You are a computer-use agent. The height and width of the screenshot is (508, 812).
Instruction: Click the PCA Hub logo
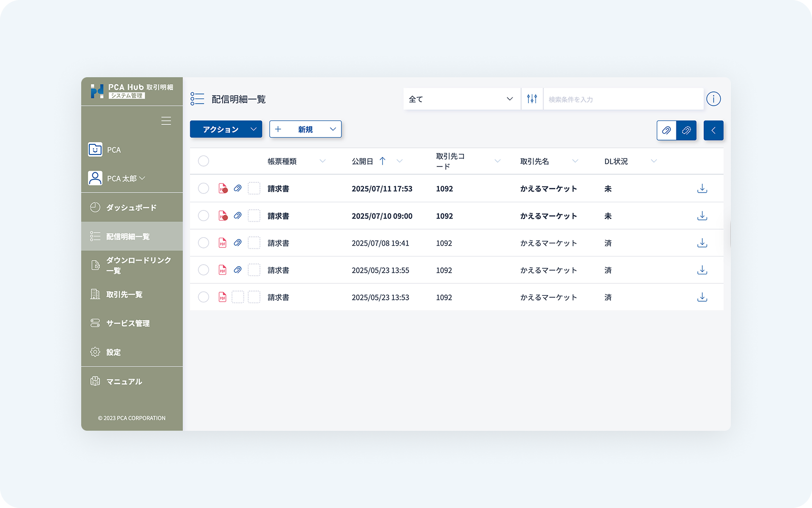(x=132, y=91)
